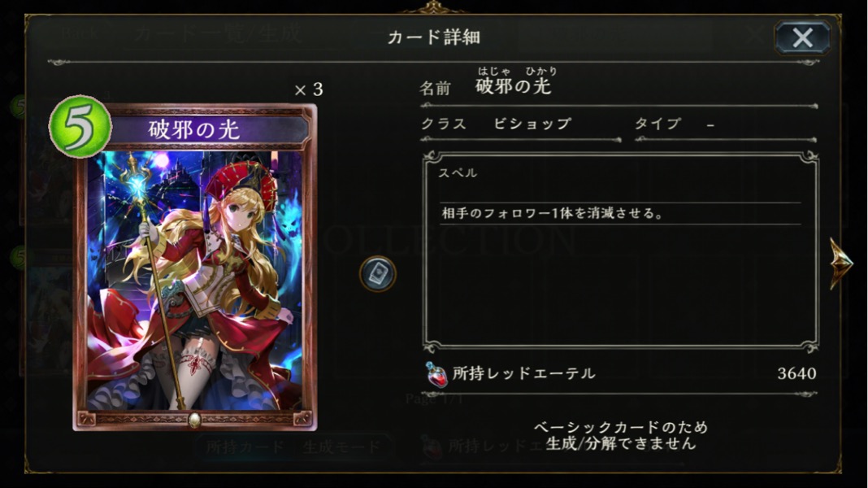Click the red ether amount 3640
The width and height of the screenshot is (868, 488).
[x=796, y=374]
